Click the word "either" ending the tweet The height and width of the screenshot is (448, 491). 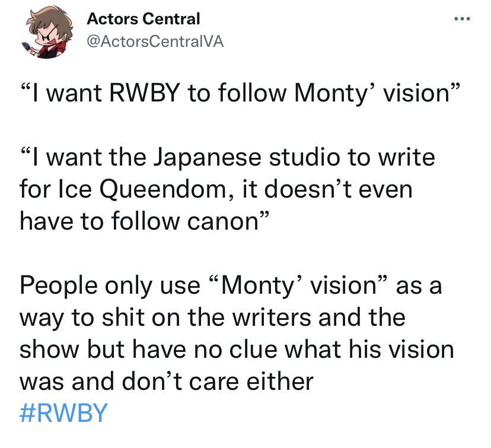click(280, 382)
